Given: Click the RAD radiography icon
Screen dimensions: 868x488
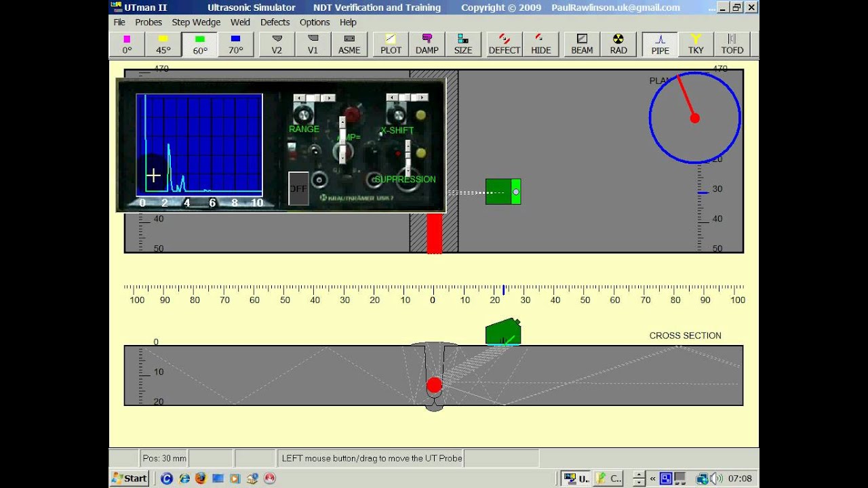Looking at the screenshot, I should (x=618, y=44).
